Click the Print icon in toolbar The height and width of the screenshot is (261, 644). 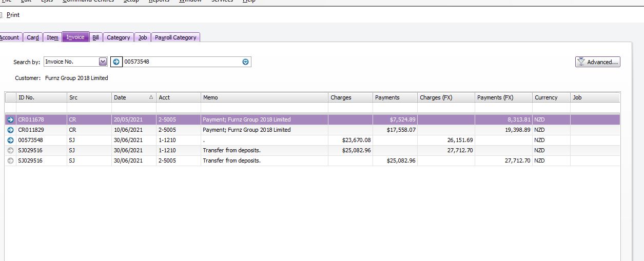click(2, 15)
